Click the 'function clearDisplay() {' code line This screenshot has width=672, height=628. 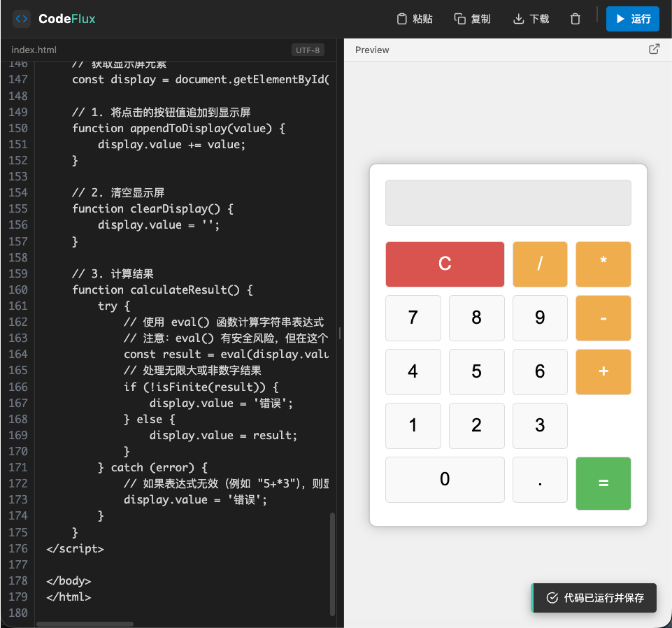point(153,209)
